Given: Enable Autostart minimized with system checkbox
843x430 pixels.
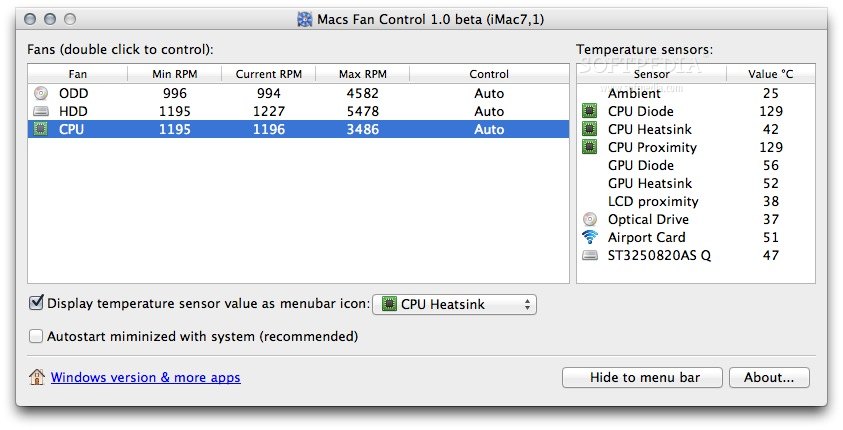Looking at the screenshot, I should click(x=35, y=336).
